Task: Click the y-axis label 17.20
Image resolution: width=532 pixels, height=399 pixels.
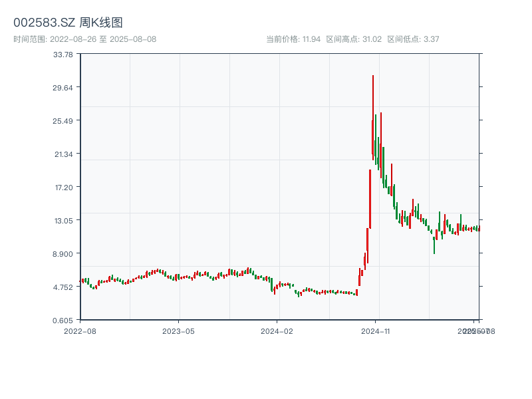Action: coord(64,188)
